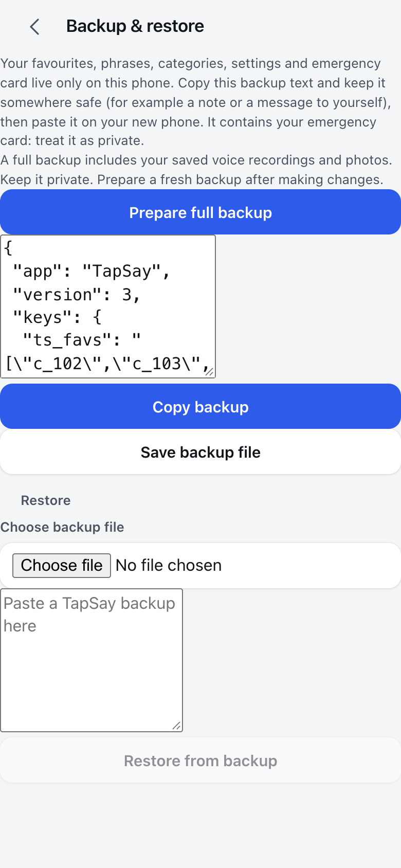Click the "keys": { line

click(57, 317)
